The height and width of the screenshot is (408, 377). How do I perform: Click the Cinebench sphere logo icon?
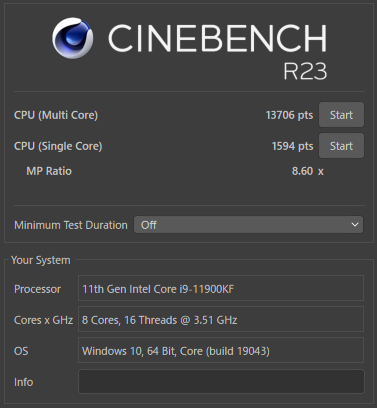[73, 38]
